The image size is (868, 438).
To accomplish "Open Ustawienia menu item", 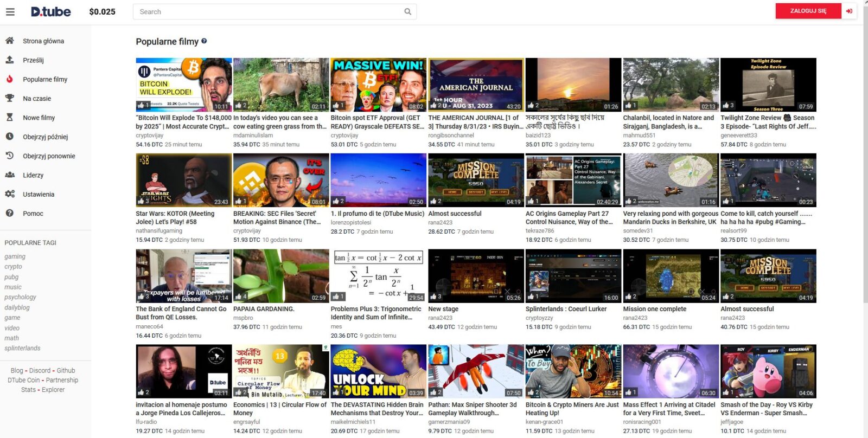I will [x=39, y=194].
